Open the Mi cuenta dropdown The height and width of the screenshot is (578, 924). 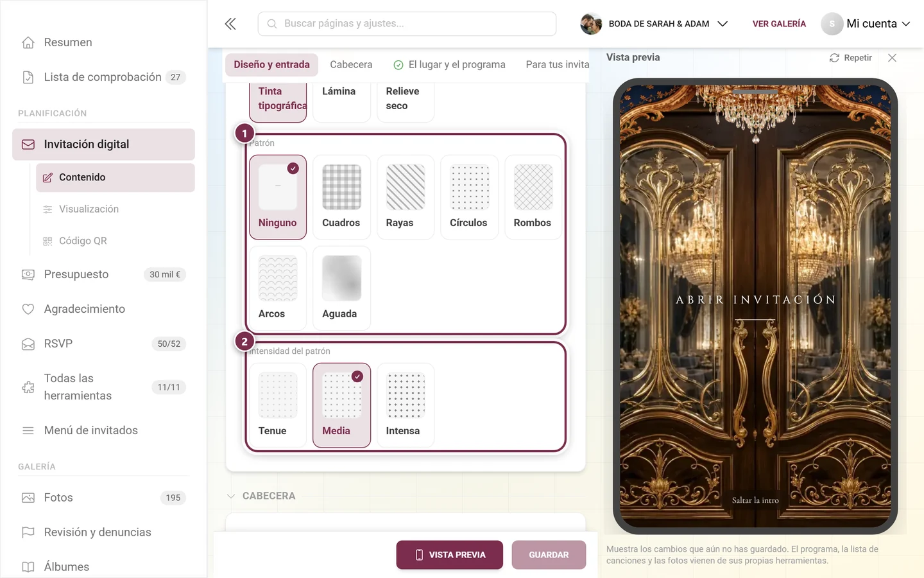point(866,24)
